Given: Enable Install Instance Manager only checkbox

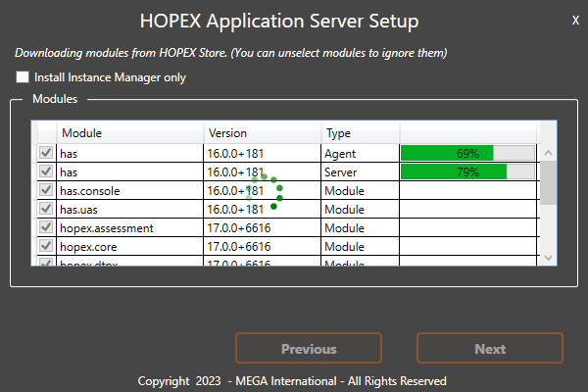Looking at the screenshot, I should tap(23, 76).
